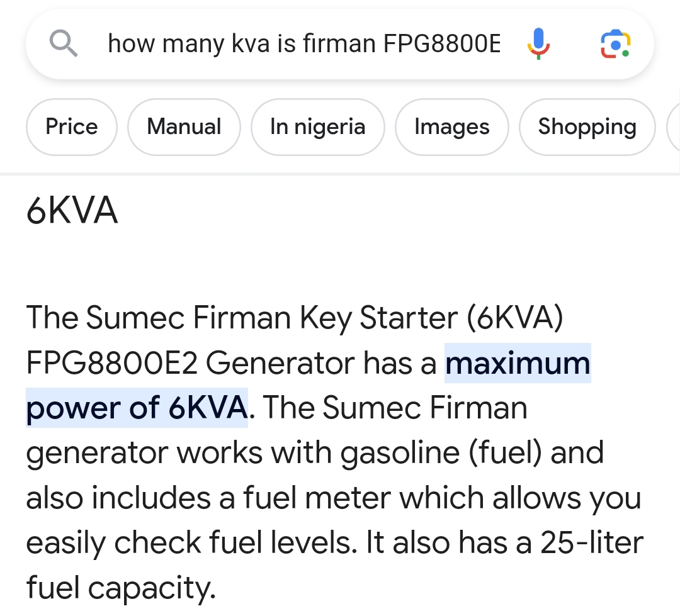Switch to the Images results tab
This screenshot has width=680, height=616.
[x=451, y=127]
